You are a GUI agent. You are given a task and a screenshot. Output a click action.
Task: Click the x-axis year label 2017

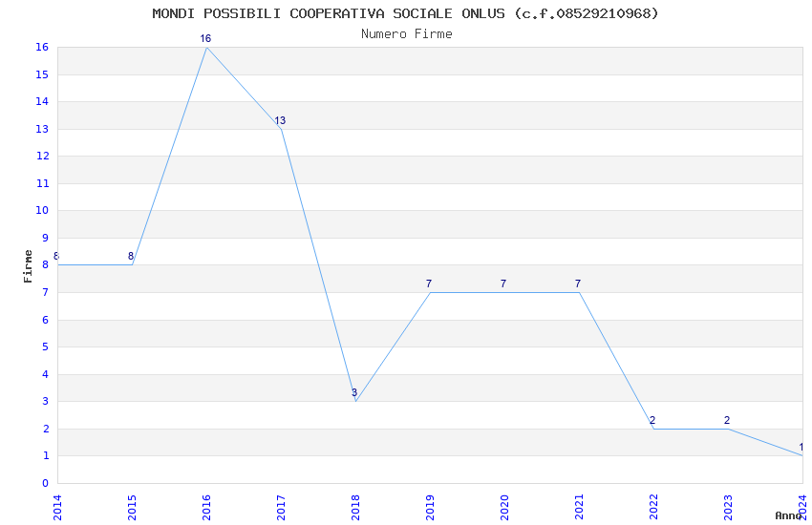tap(281, 508)
